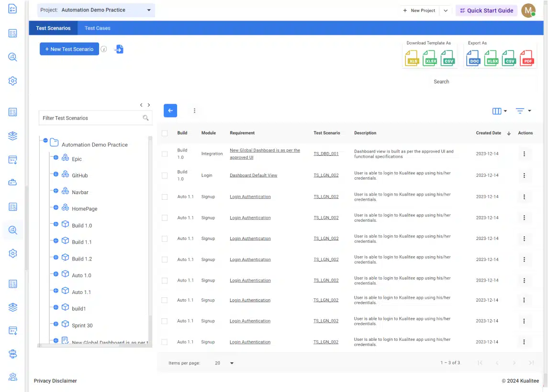Click the PDF export icon
This screenshot has height=392, width=548.
point(527,59)
